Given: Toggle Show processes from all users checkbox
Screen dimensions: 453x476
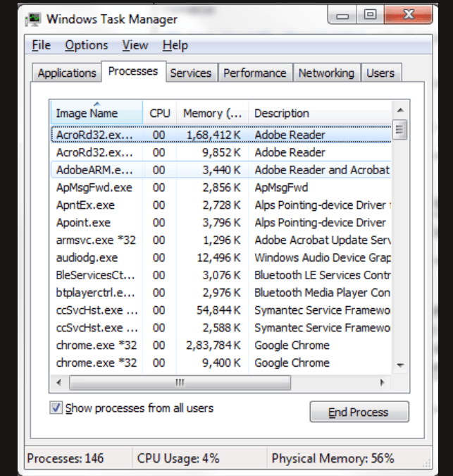Looking at the screenshot, I should [56, 408].
